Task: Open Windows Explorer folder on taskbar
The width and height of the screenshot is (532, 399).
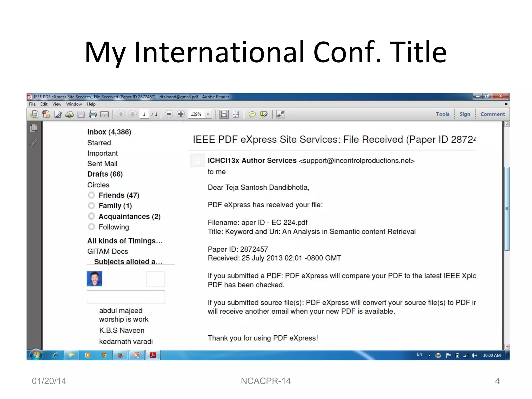Action: click(x=71, y=355)
